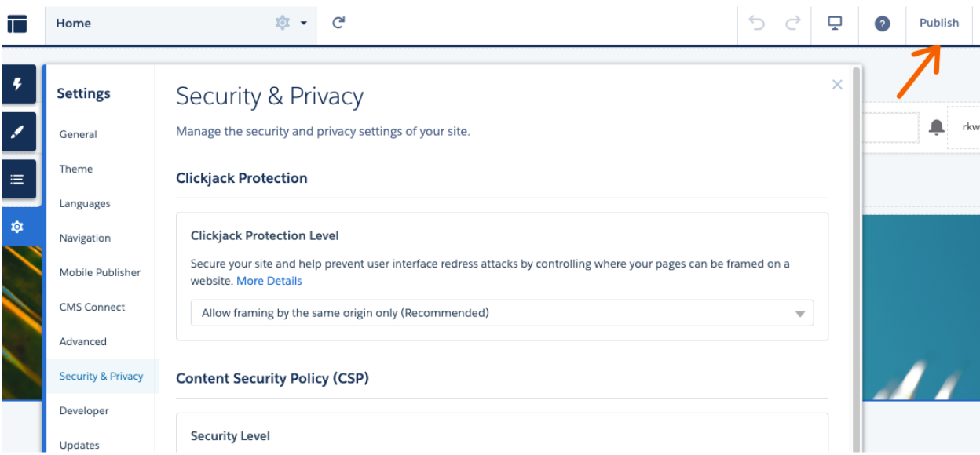Click the Undo arrow icon

(x=757, y=23)
